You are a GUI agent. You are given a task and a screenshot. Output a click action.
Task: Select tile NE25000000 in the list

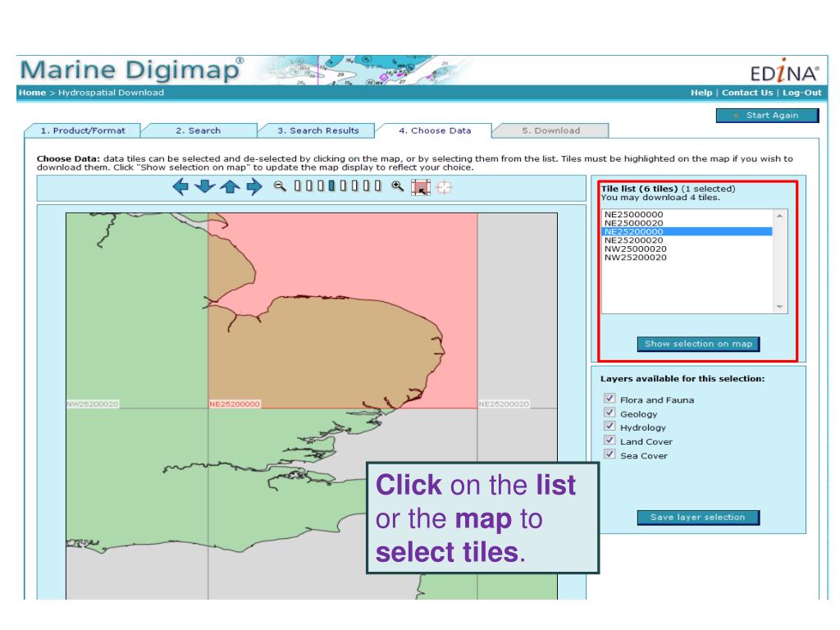click(687, 214)
